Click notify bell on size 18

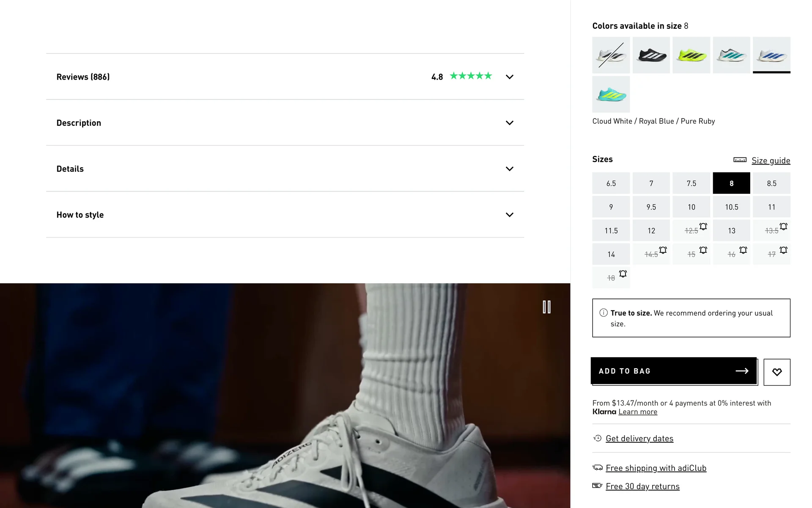[x=623, y=274]
